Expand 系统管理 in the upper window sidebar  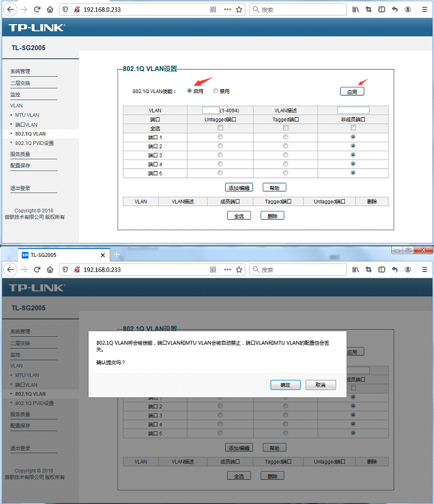tap(20, 72)
